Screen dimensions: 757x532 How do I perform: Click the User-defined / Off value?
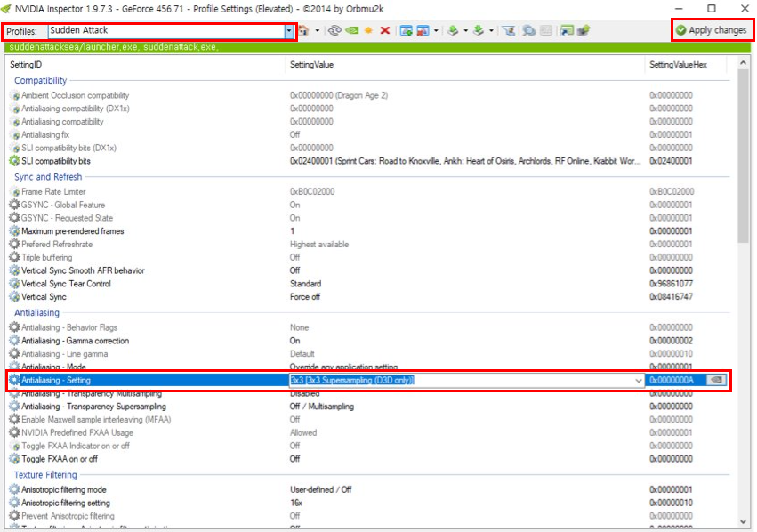click(x=320, y=489)
